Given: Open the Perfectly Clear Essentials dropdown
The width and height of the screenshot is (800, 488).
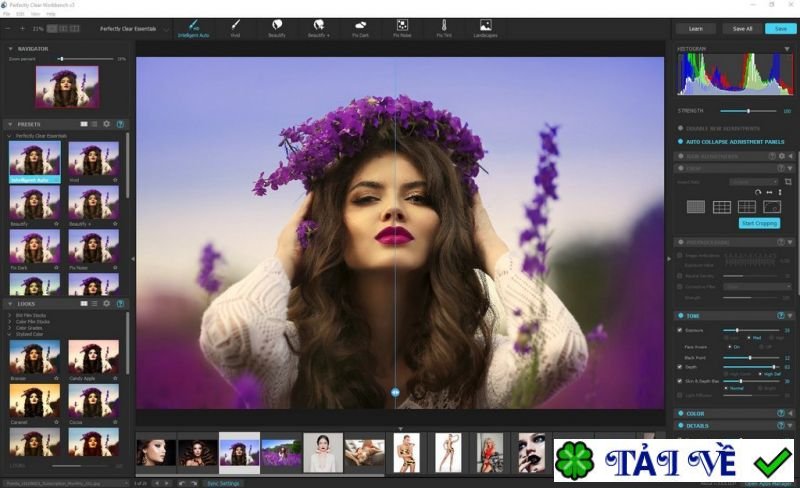Looking at the screenshot, I should coord(136,29).
